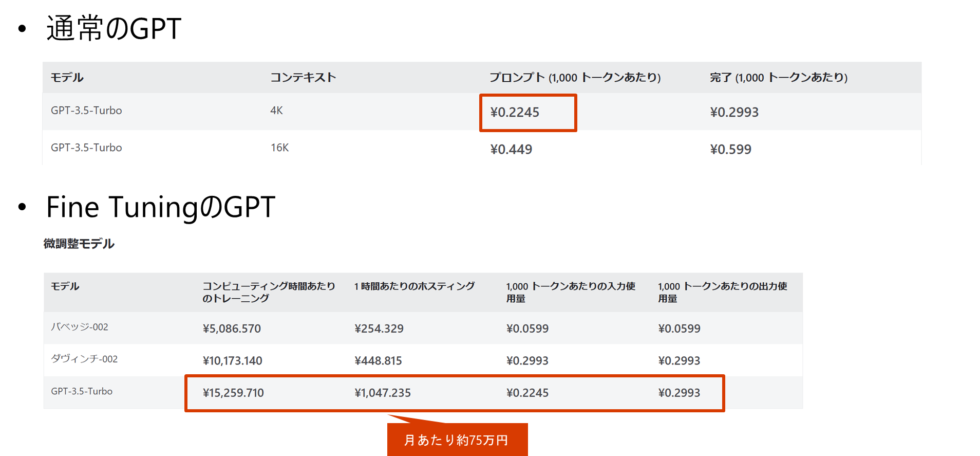Click the ¥15,259.710 training cost
This screenshot has height=456, width=980.
point(233,393)
